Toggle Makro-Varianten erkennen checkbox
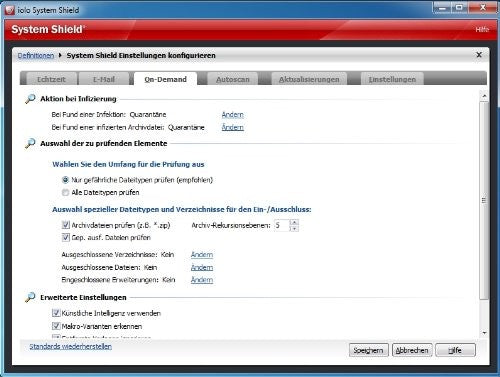This screenshot has width=500, height=377. [56, 326]
